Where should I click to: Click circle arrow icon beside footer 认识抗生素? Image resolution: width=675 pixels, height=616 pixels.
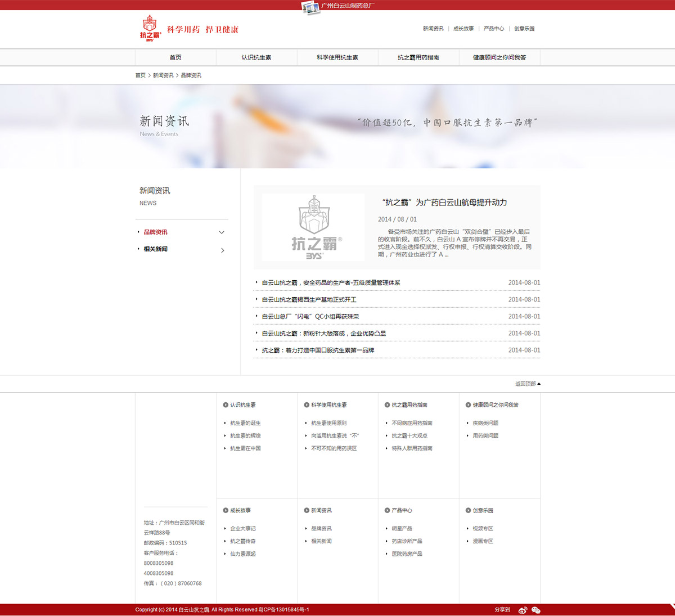226,405
